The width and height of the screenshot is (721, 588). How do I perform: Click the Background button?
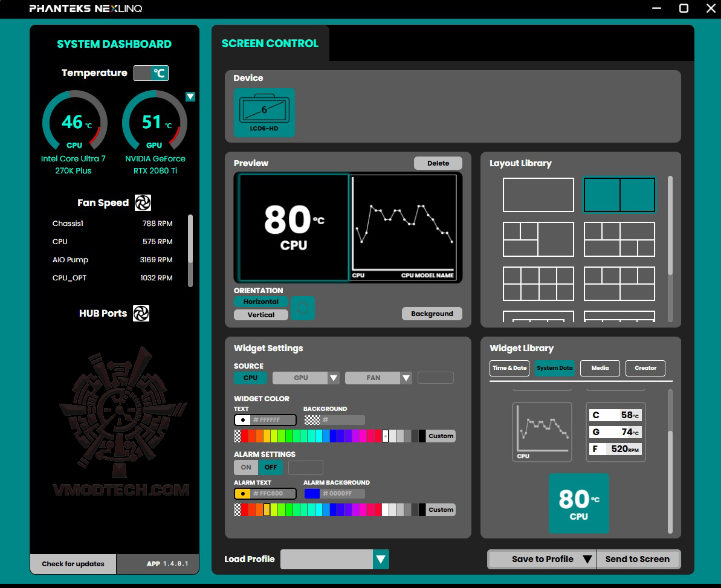click(432, 314)
